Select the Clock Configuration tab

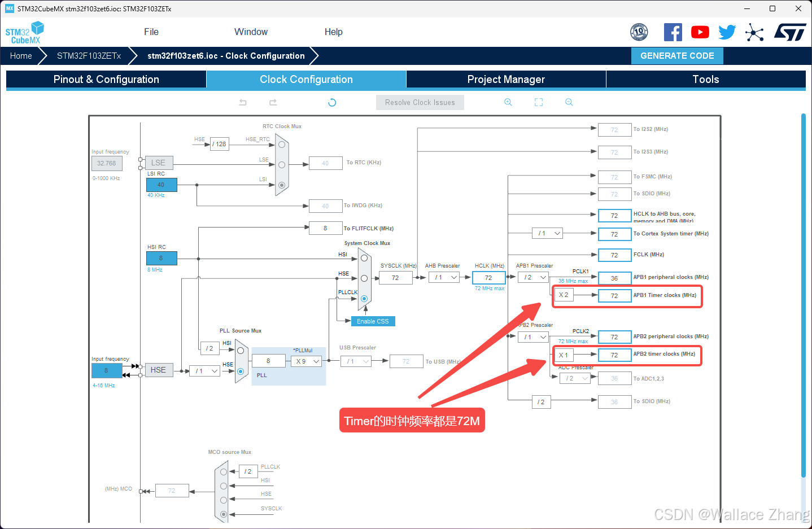point(306,80)
